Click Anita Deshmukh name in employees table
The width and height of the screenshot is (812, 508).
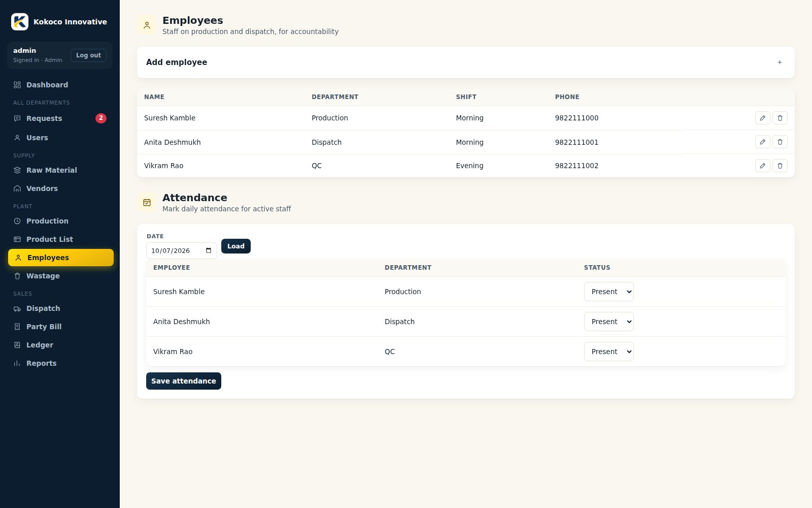tap(173, 142)
